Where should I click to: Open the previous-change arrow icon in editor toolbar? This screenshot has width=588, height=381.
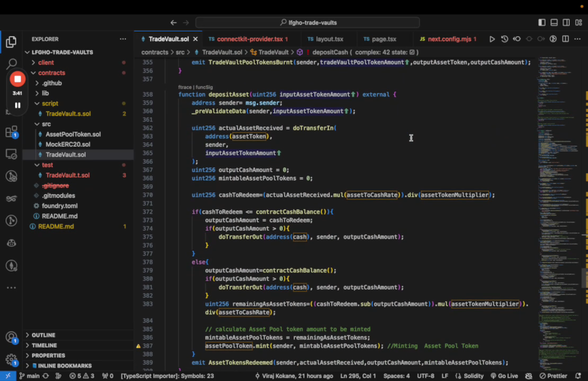(x=516, y=39)
